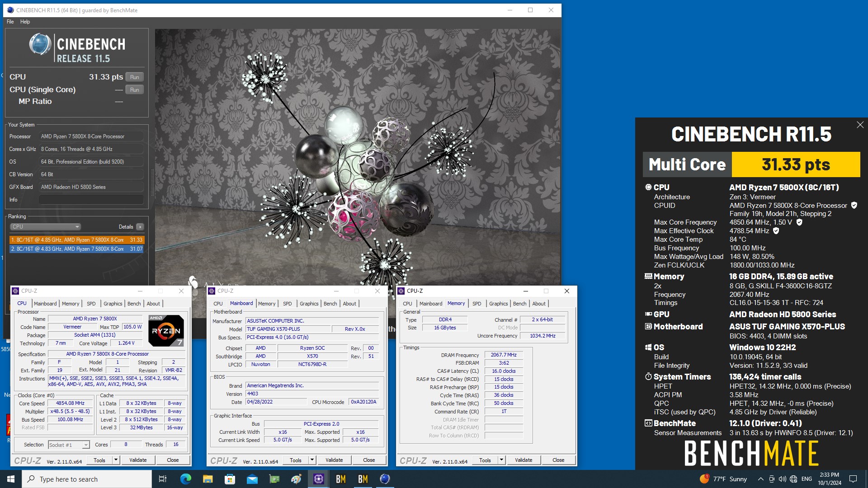Select ranking entry 8C/16T @ 4.85 GHz
Image resolution: width=868 pixels, height=488 pixels.
(76, 240)
